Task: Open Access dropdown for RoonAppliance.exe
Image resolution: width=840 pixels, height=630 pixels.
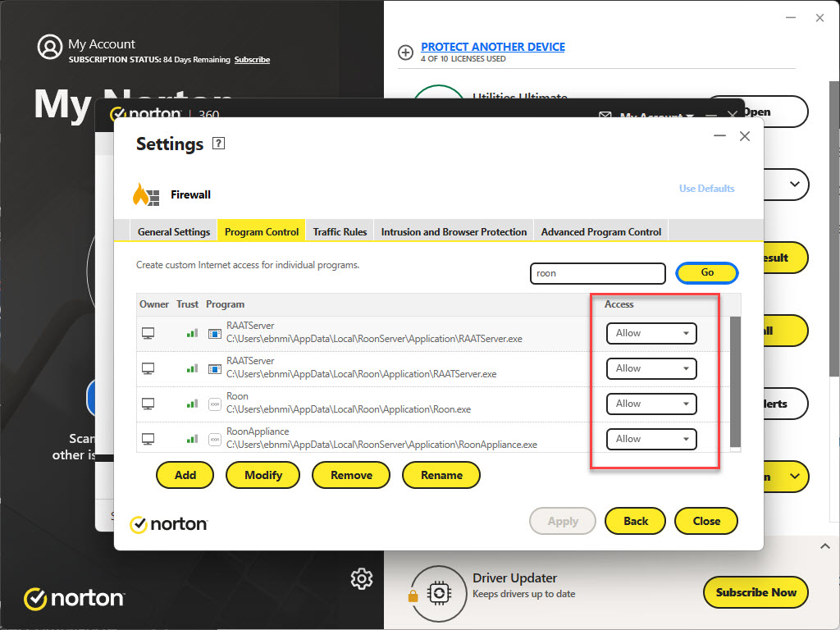Action: click(x=651, y=440)
